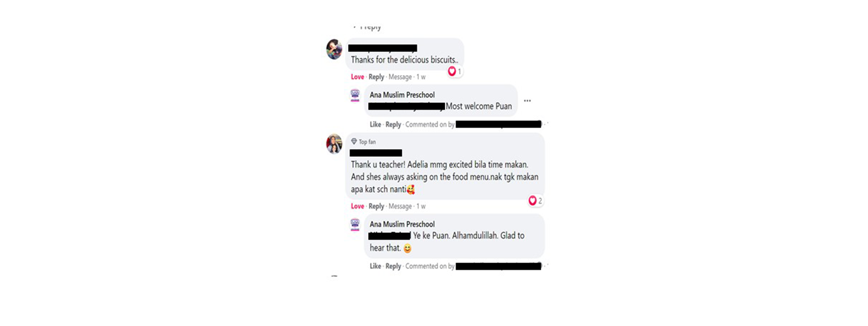
Task: Click Message under the Adelia comment
Action: coord(400,206)
